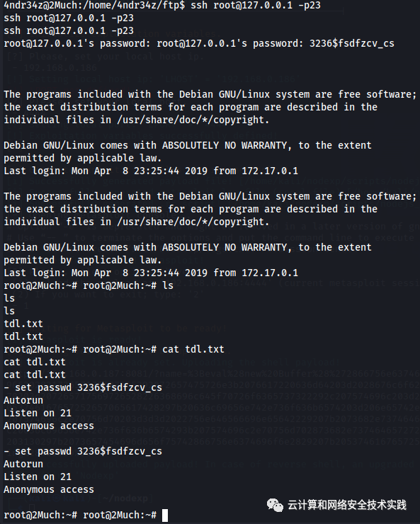420x524 pixels.
Task: Click 'ABSOLUTELY NO WARRANTY' in the second banner
Action: pyautogui.click(x=225, y=247)
